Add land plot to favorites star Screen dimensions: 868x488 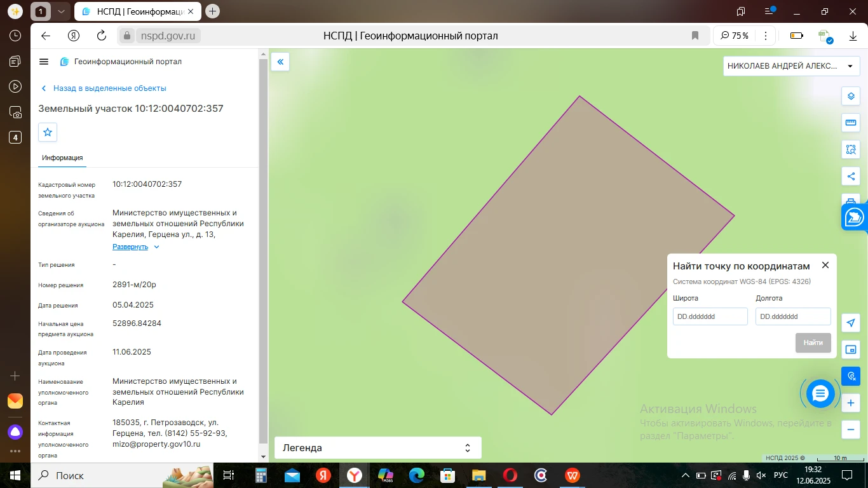(x=48, y=132)
